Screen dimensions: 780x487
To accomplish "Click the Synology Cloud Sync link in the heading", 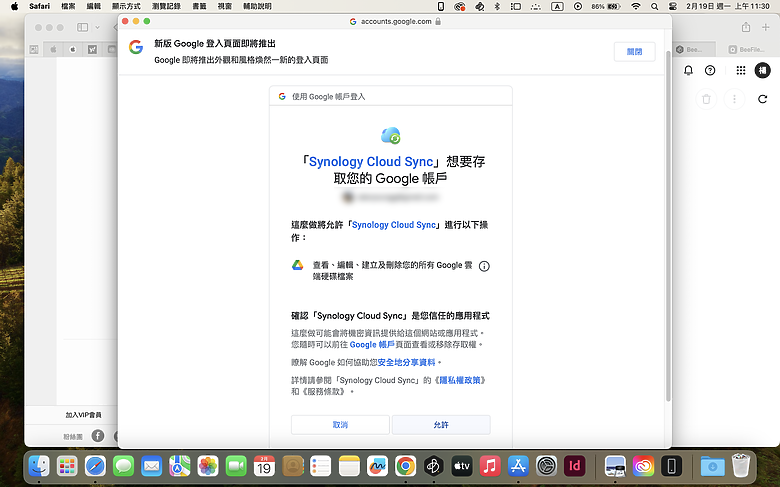I will coord(371,162).
